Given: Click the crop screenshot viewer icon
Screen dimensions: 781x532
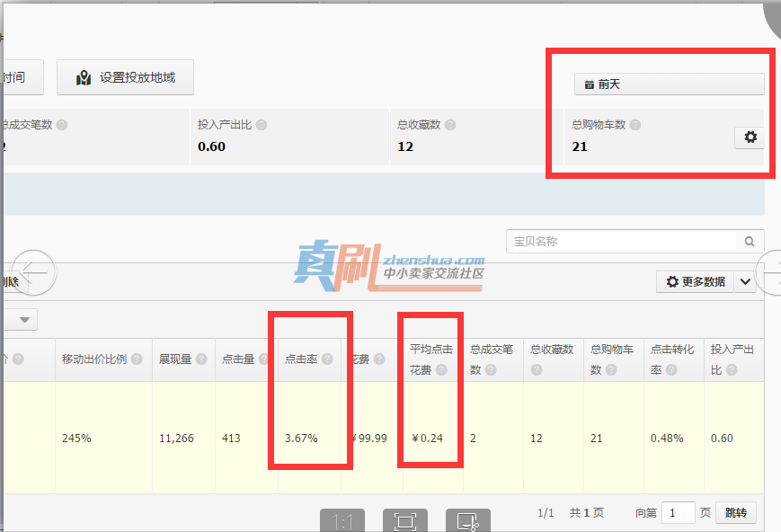Looking at the screenshot, I should pyautogui.click(x=467, y=520).
